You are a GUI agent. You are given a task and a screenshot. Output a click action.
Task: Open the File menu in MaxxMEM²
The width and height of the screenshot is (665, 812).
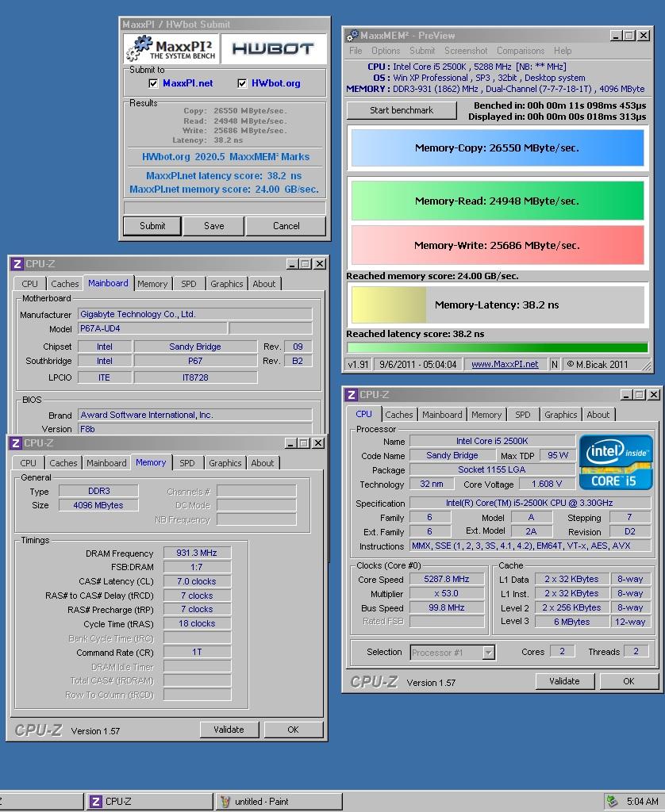coord(356,51)
